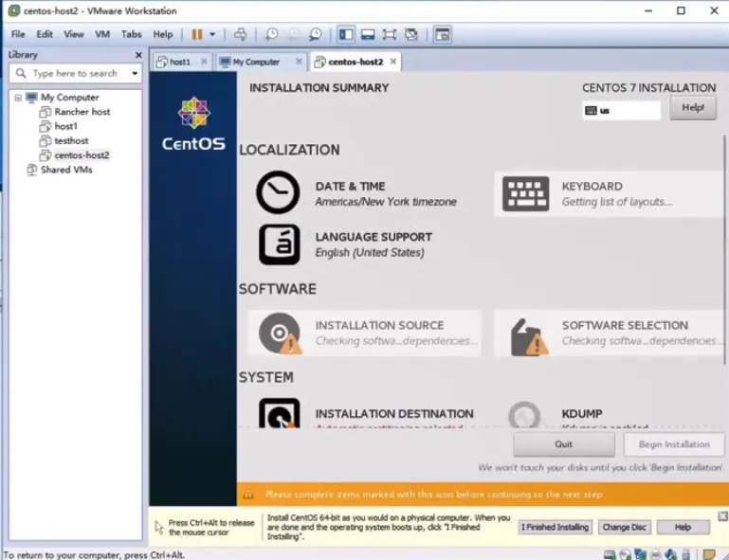Collapse the My Computer tree node
The height and width of the screenshot is (560, 729).
[x=18, y=98]
